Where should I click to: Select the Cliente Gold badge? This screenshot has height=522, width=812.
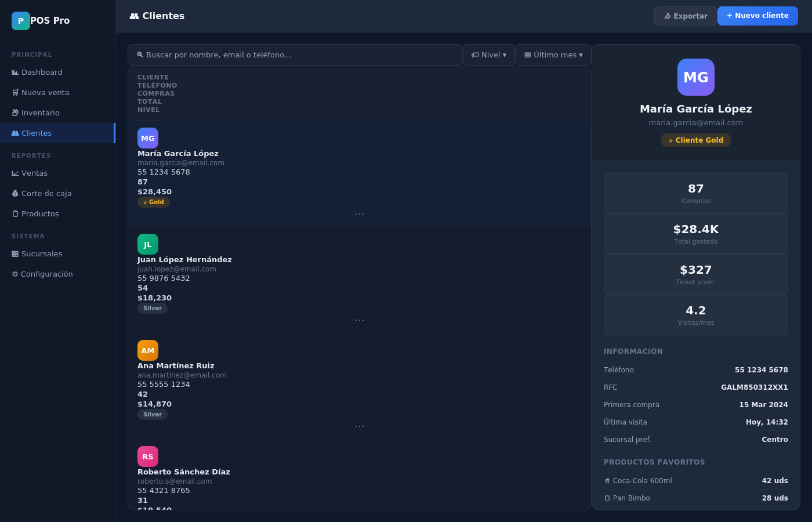[695, 140]
